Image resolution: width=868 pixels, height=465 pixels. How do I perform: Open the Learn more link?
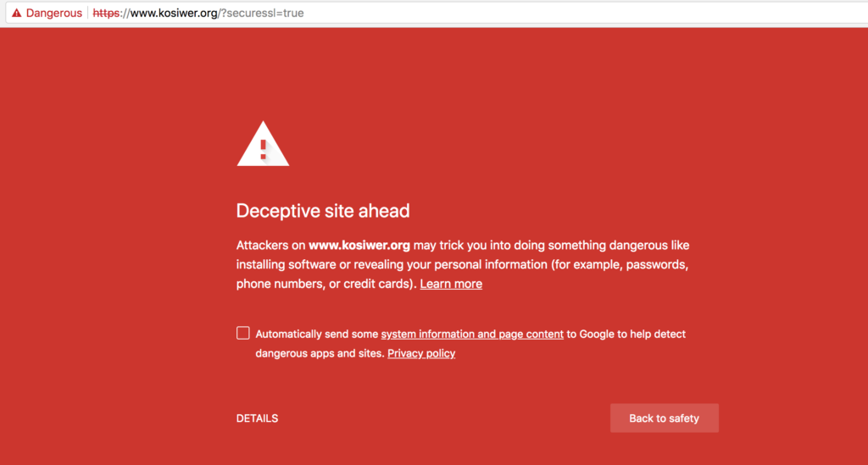point(451,284)
